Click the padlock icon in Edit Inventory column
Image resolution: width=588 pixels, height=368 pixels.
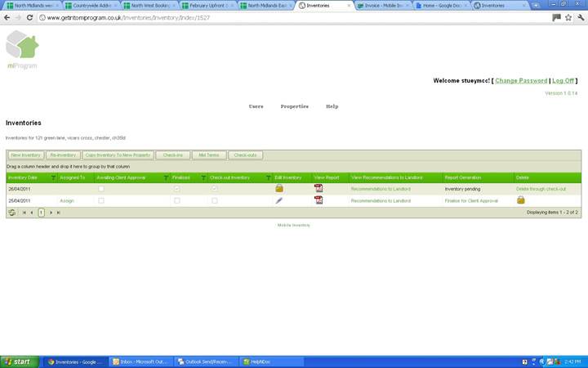pyautogui.click(x=278, y=189)
